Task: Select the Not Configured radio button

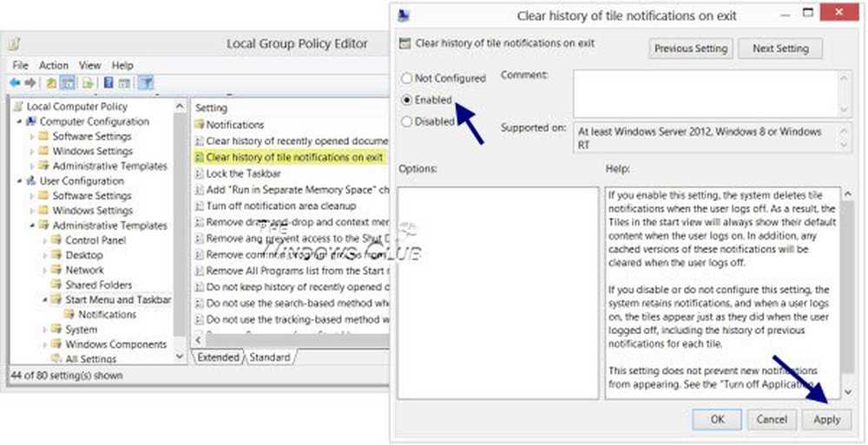Action: pyautogui.click(x=407, y=78)
